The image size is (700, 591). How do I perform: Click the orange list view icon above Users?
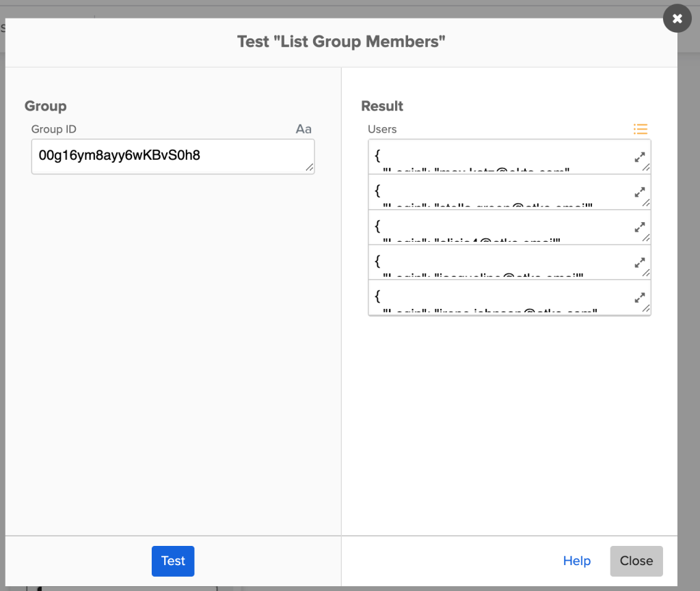pos(641,129)
